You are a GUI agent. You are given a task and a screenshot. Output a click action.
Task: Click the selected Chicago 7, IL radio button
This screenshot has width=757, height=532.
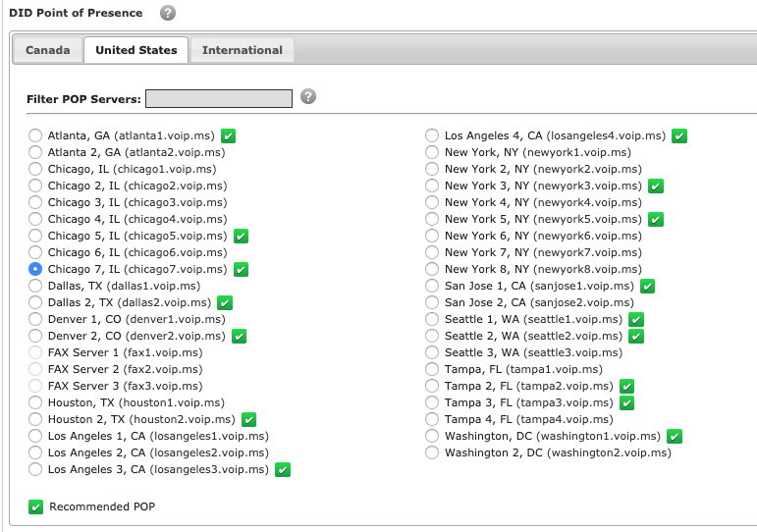[x=35, y=269]
